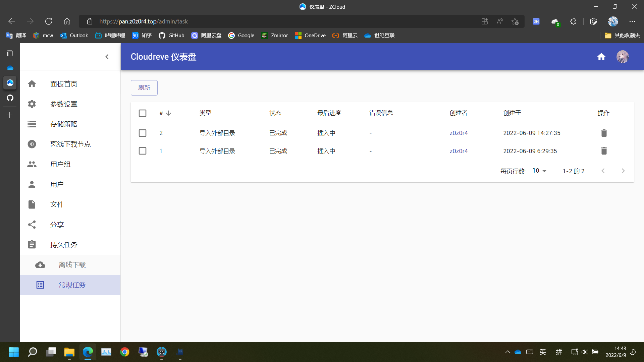Collapse the sidebar with the chevron arrow
644x362 pixels.
tap(107, 56)
